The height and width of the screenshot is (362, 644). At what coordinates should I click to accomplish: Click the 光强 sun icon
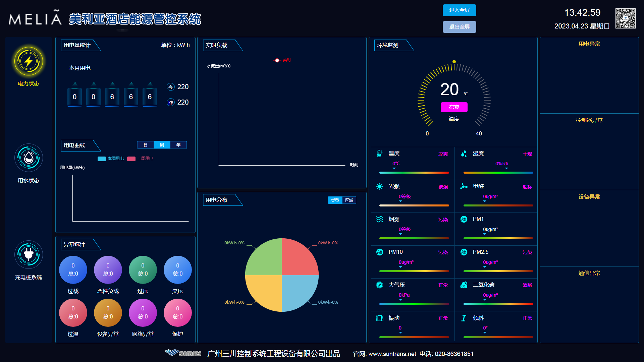point(380,186)
